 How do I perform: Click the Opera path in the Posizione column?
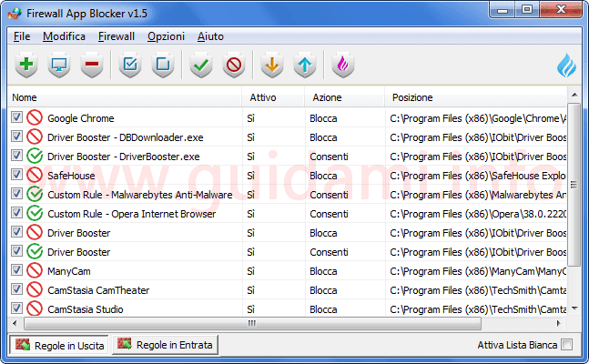(x=478, y=214)
